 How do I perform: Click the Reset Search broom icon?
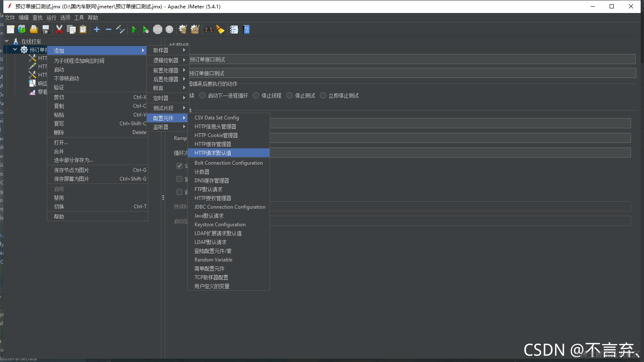tap(220, 29)
